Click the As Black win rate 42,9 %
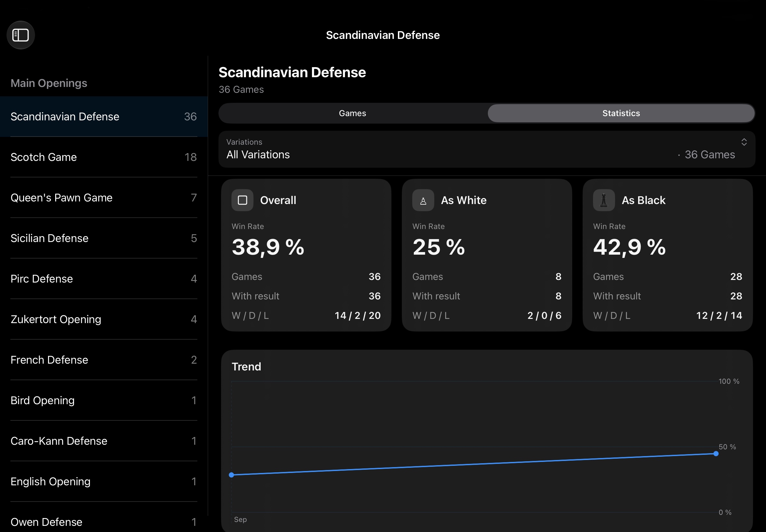This screenshot has width=766, height=532. coord(630,247)
